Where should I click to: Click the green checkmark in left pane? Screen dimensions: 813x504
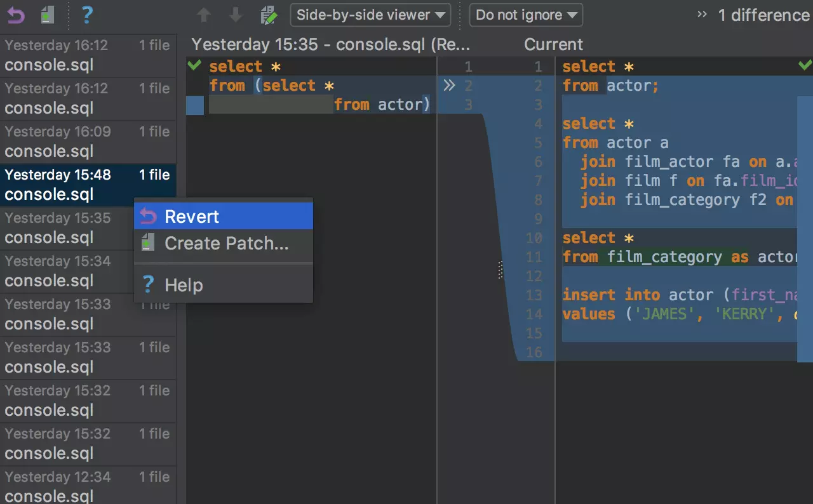(x=195, y=65)
